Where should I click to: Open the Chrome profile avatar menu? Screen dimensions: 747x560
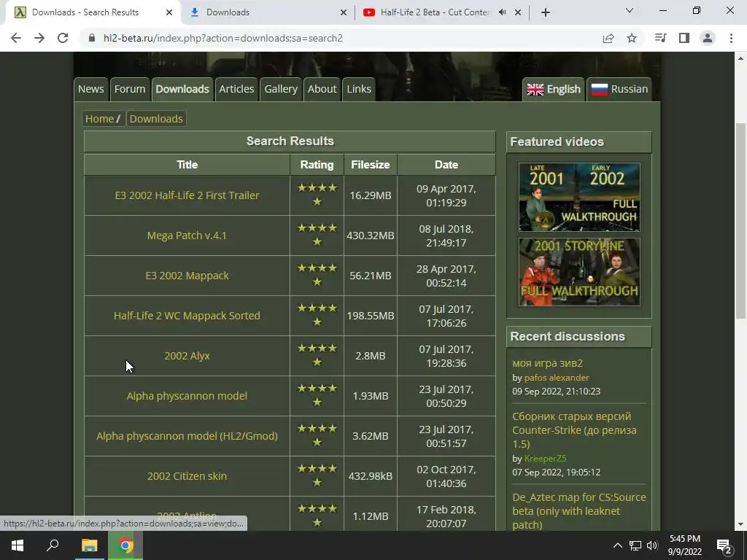coord(708,38)
